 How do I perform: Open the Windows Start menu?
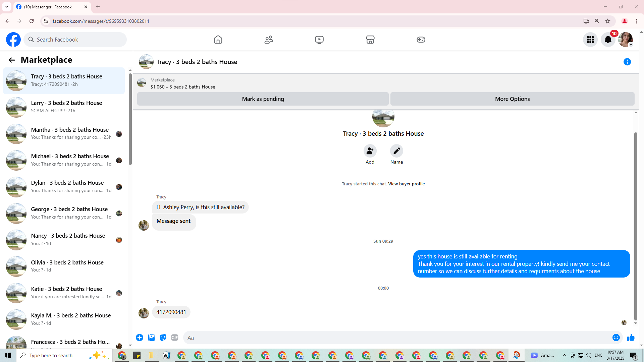(x=8, y=355)
